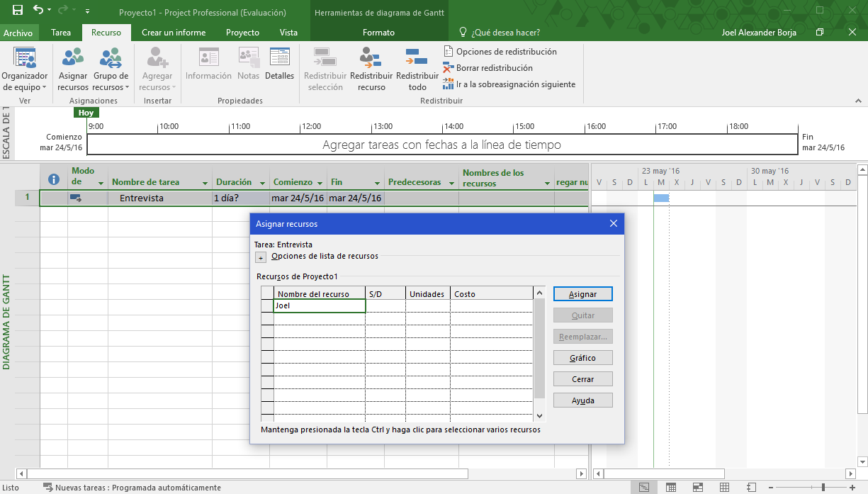Image resolution: width=868 pixels, height=494 pixels.
Task: Open Nombre de tarea column dropdown
Action: (x=205, y=183)
